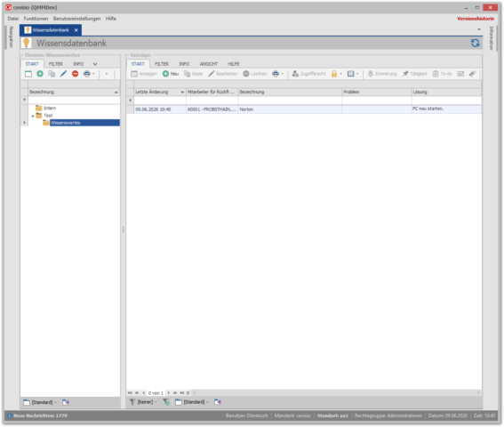The height and width of the screenshot is (427, 504).
Task: Expand the Information side panel
Action: 492,38
